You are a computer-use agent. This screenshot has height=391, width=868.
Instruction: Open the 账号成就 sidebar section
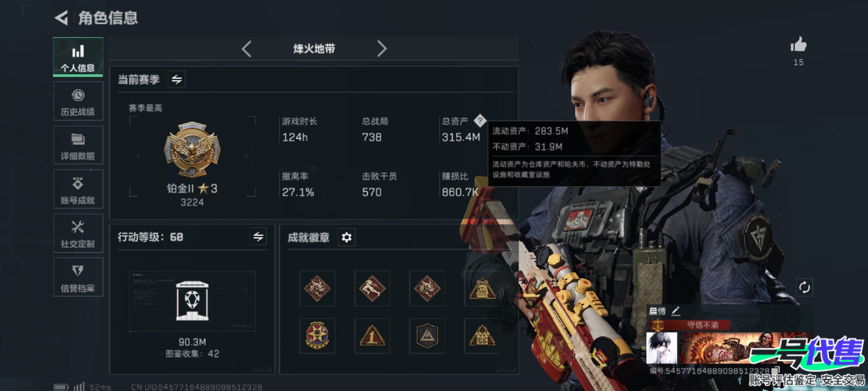tap(78, 189)
